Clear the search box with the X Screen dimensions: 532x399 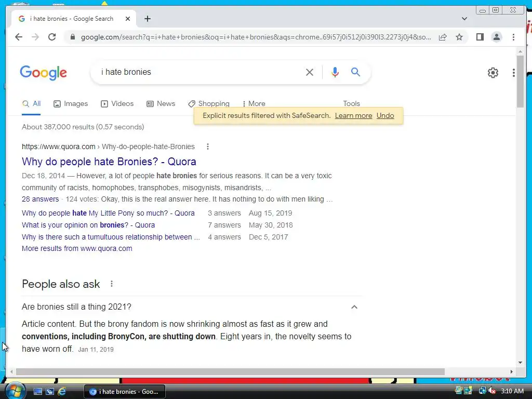coord(310,72)
